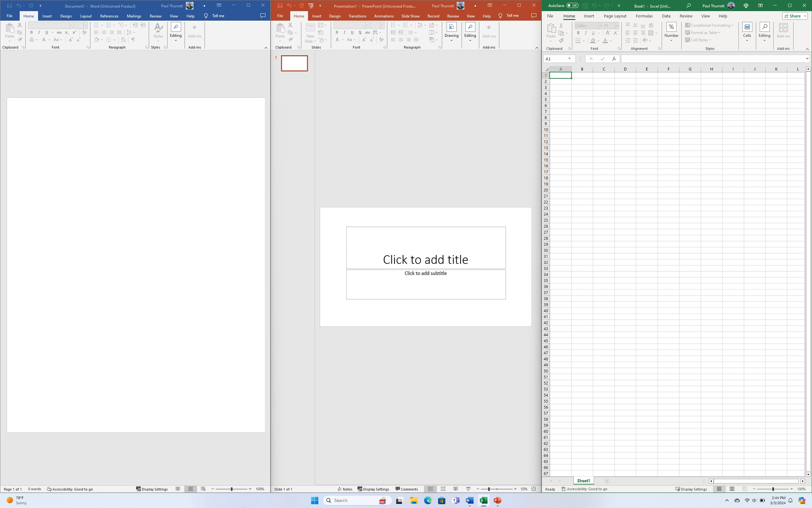The image size is (812, 508).
Task: Toggle AutoSave switch in Excel
Action: point(572,6)
